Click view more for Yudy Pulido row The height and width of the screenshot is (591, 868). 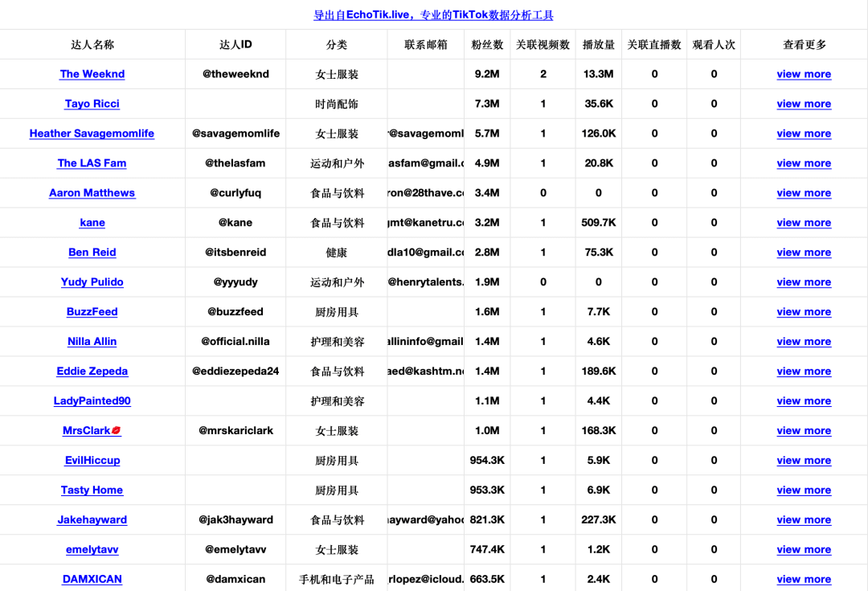click(804, 282)
